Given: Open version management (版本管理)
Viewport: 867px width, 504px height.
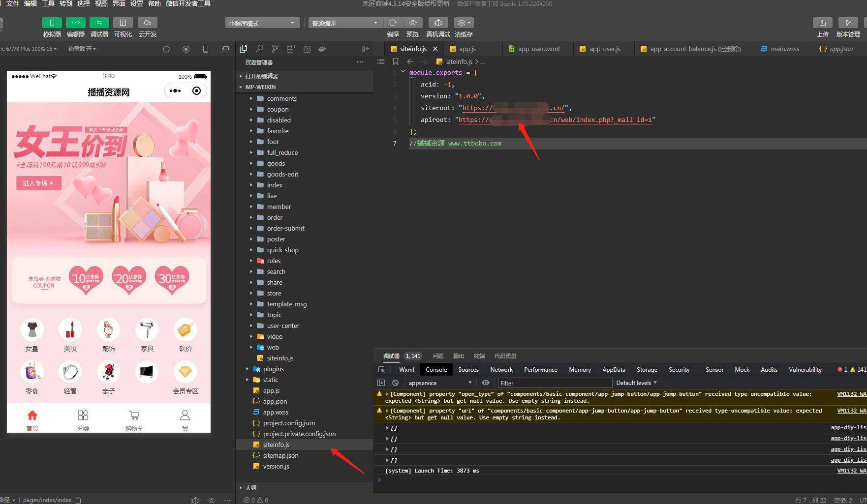Looking at the screenshot, I should [x=848, y=23].
